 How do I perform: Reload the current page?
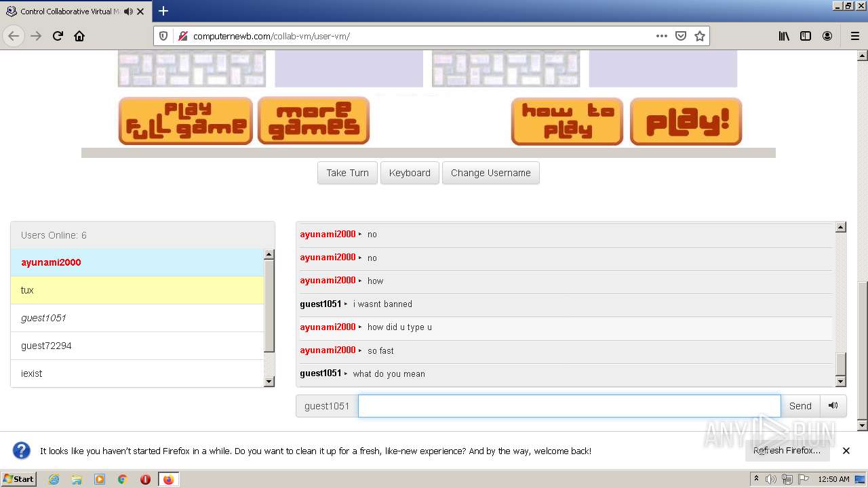click(x=58, y=36)
